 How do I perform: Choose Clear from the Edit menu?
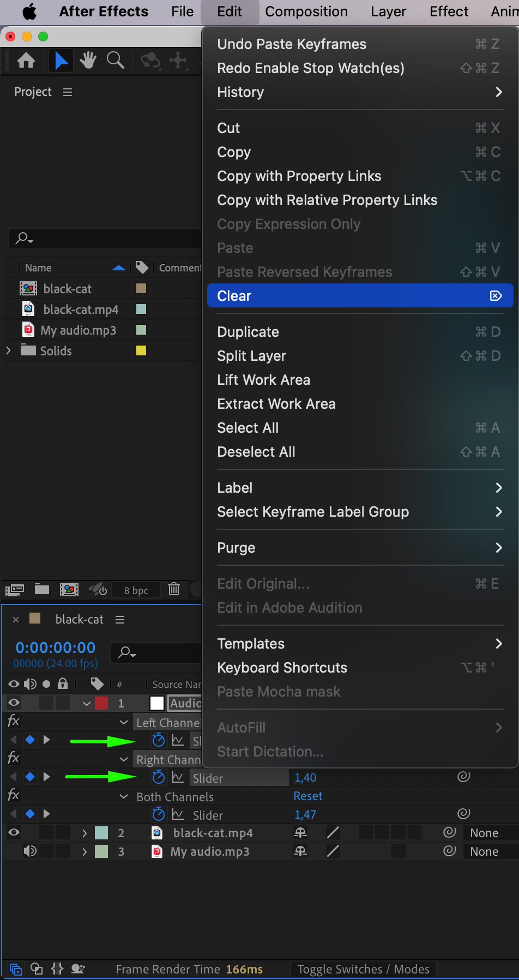coord(360,296)
